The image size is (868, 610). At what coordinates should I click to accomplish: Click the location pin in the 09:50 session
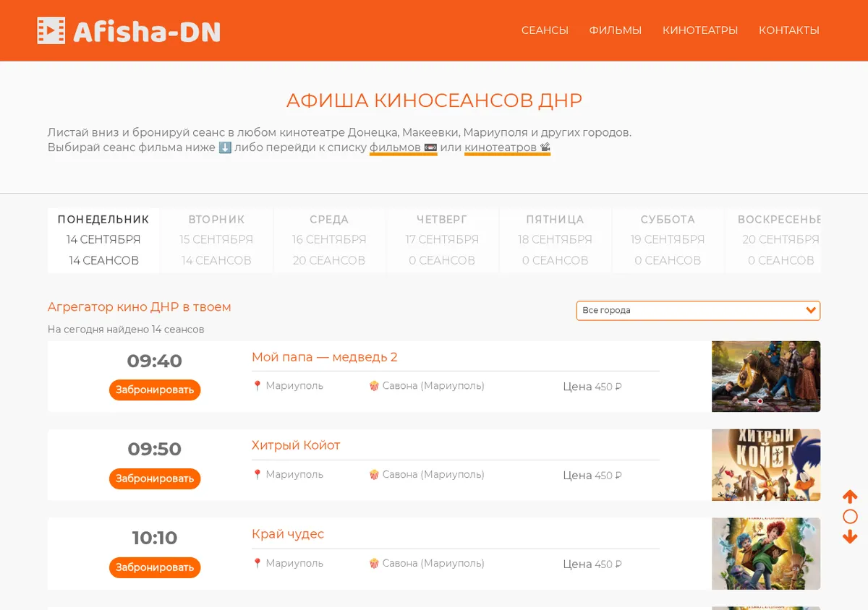[257, 475]
